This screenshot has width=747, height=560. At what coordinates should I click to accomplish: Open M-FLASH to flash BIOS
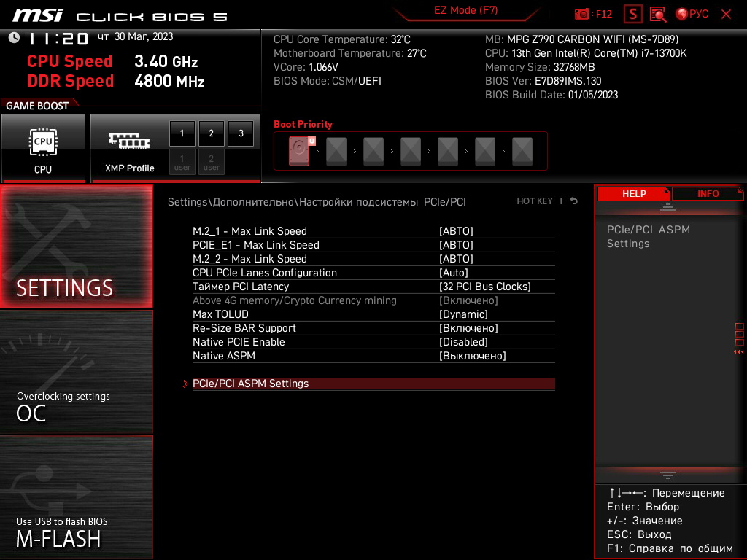(x=77, y=497)
